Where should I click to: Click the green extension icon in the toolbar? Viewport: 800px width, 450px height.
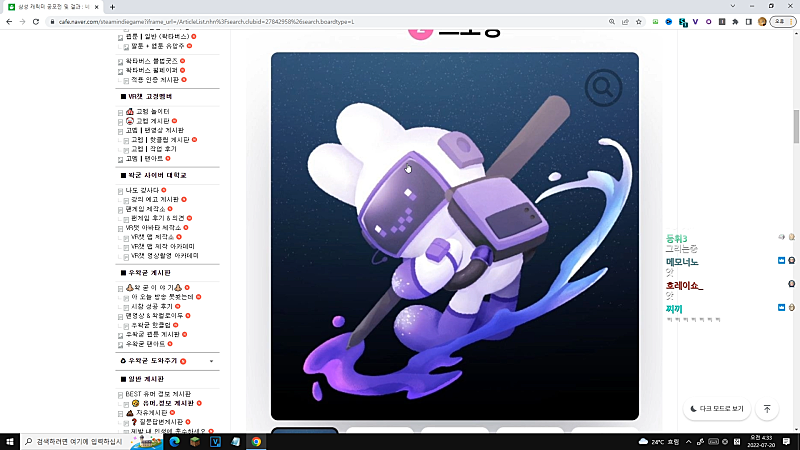pyautogui.click(x=656, y=22)
